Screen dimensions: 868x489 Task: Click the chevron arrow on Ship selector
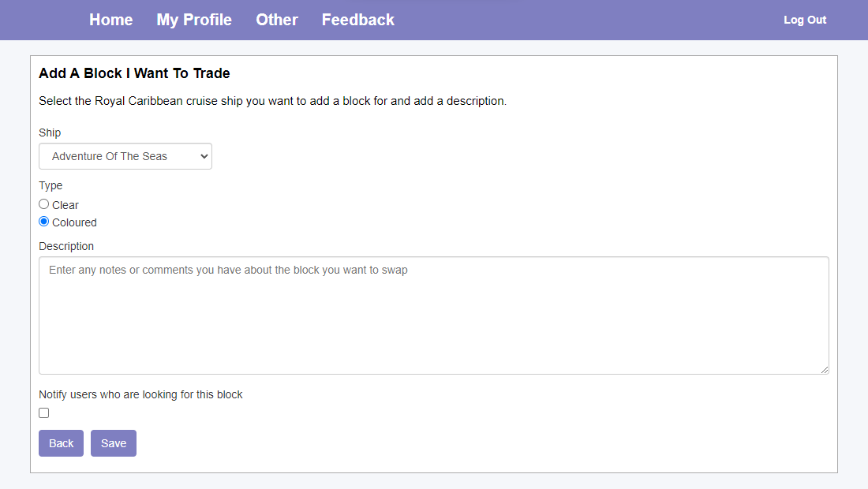[204, 156]
